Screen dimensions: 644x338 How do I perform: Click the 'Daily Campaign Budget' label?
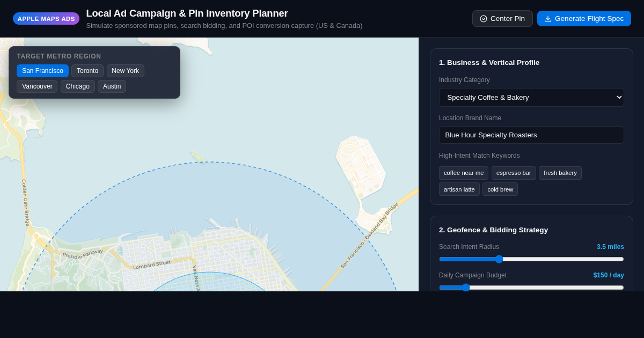pos(473,275)
